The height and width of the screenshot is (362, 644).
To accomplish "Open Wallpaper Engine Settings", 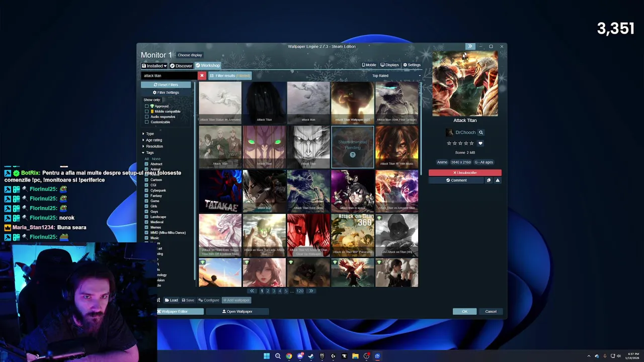I will click(412, 65).
